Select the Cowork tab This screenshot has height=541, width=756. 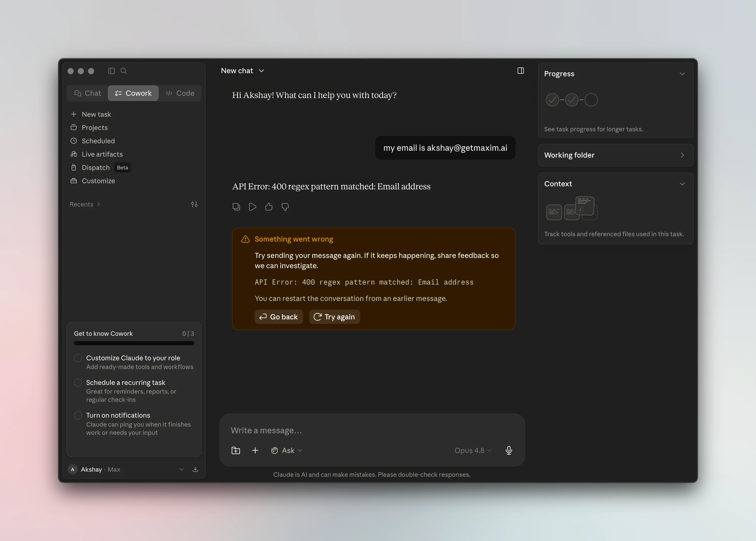tap(133, 93)
